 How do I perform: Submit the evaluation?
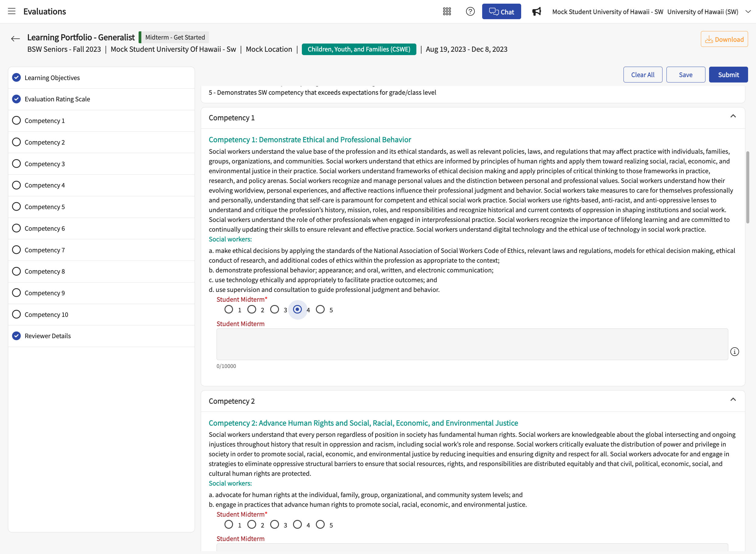(x=728, y=75)
